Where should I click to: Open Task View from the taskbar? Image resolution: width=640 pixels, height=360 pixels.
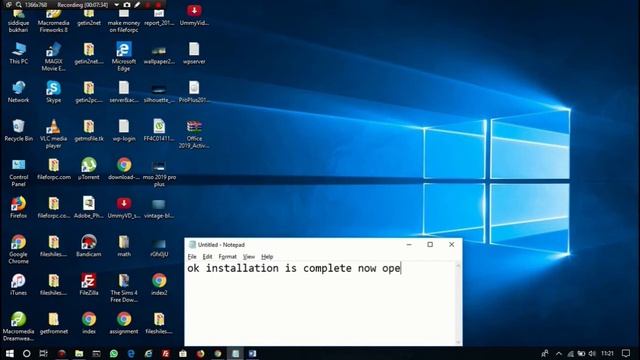tap(44, 353)
